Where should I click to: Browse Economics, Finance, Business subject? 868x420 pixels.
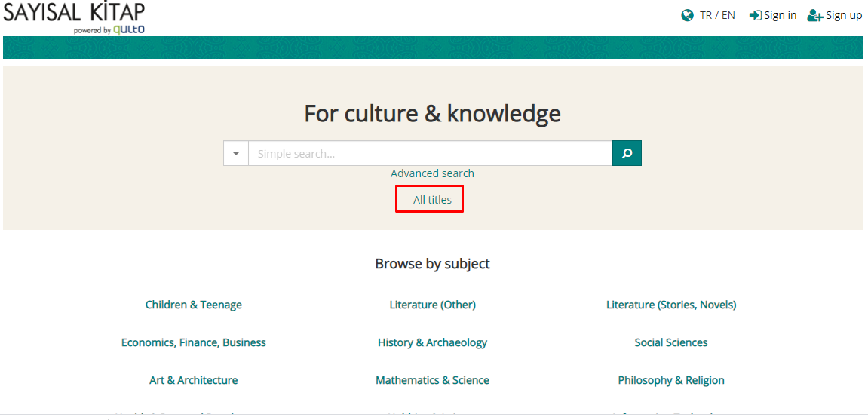(x=194, y=342)
